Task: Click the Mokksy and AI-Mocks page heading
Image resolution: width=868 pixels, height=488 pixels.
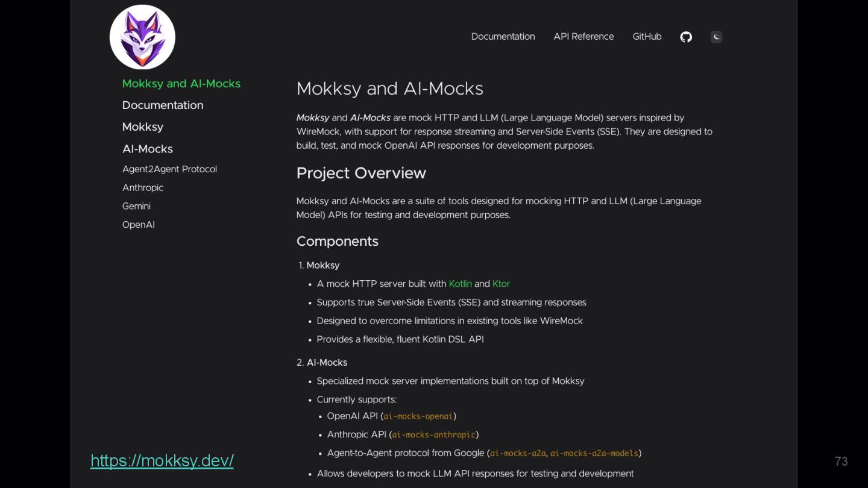Action: 390,89
